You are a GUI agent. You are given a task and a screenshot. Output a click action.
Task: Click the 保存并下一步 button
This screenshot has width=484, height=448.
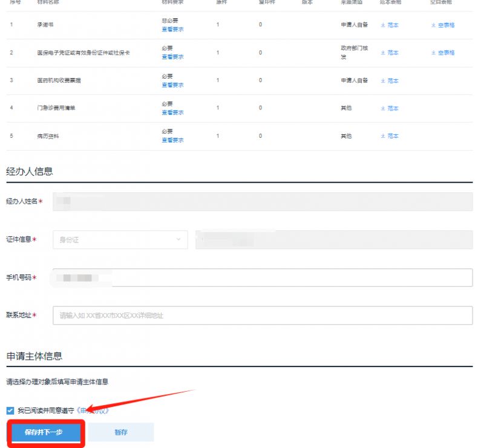click(x=45, y=433)
